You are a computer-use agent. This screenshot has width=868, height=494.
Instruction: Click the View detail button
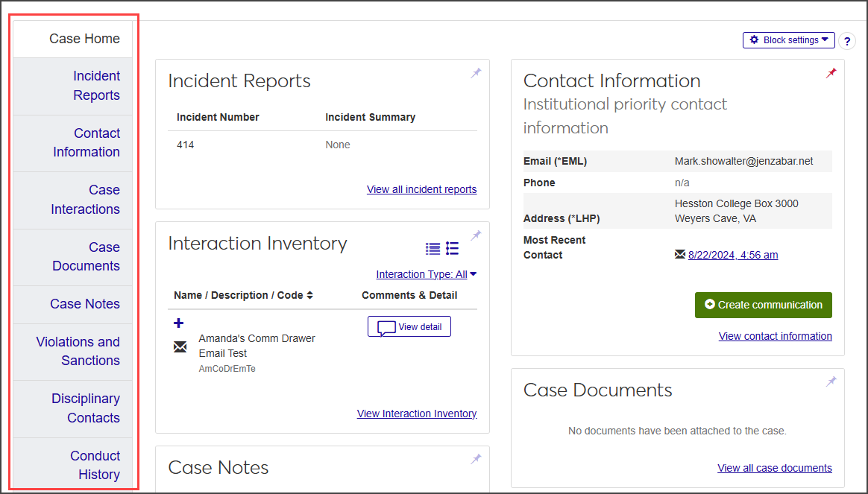pos(409,327)
